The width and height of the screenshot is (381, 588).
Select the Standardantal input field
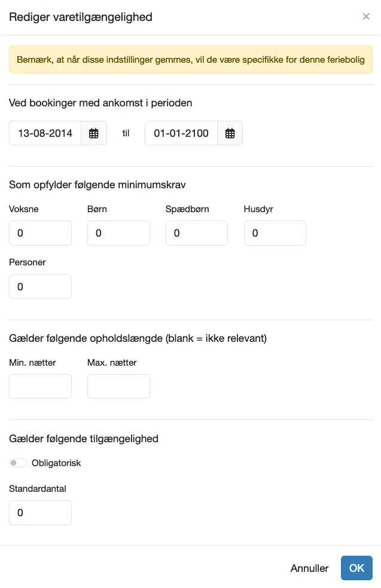(40, 512)
